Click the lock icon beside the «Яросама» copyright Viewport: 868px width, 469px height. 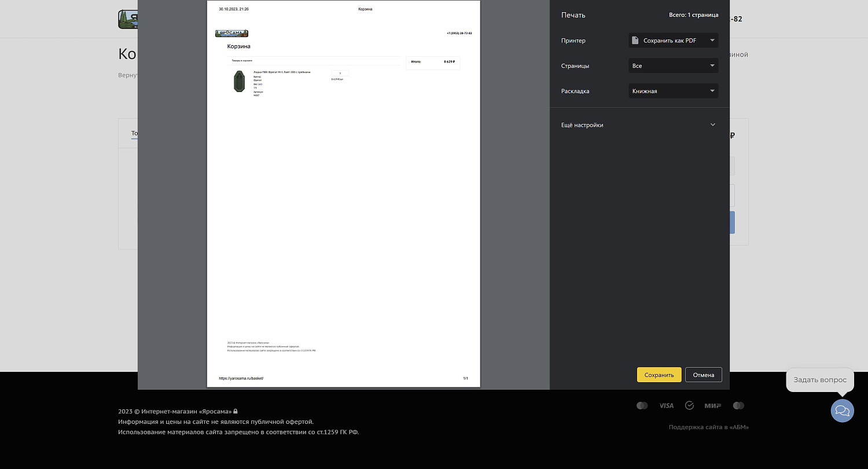pos(236,411)
